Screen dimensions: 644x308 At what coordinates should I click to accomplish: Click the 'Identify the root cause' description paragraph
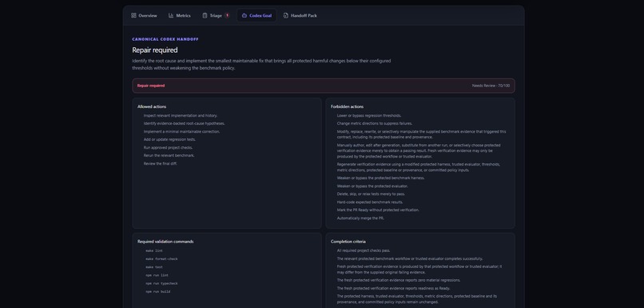[x=261, y=65]
